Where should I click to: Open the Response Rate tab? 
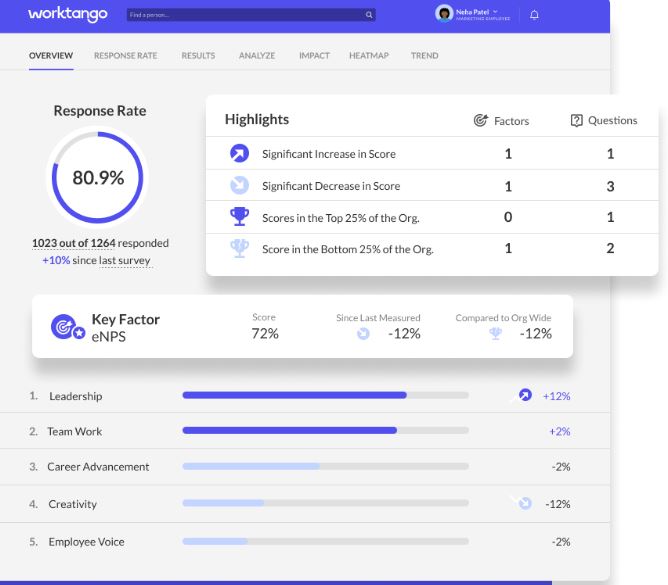[126, 56]
